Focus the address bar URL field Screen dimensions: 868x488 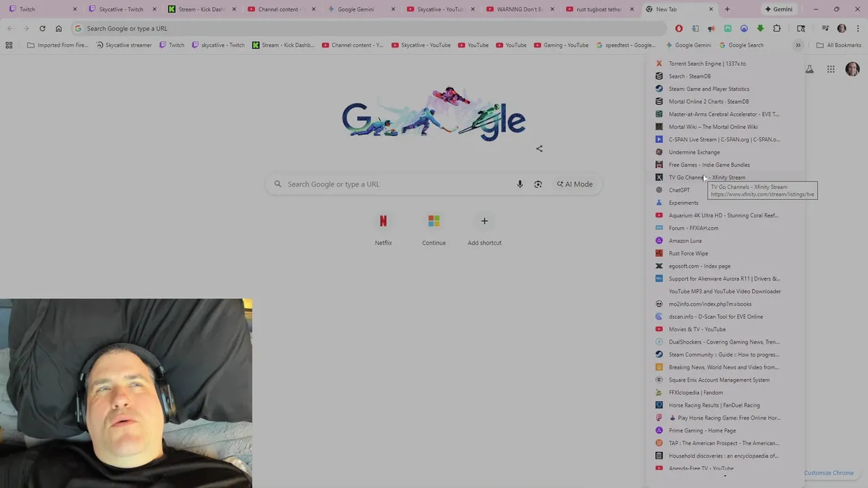(x=370, y=28)
